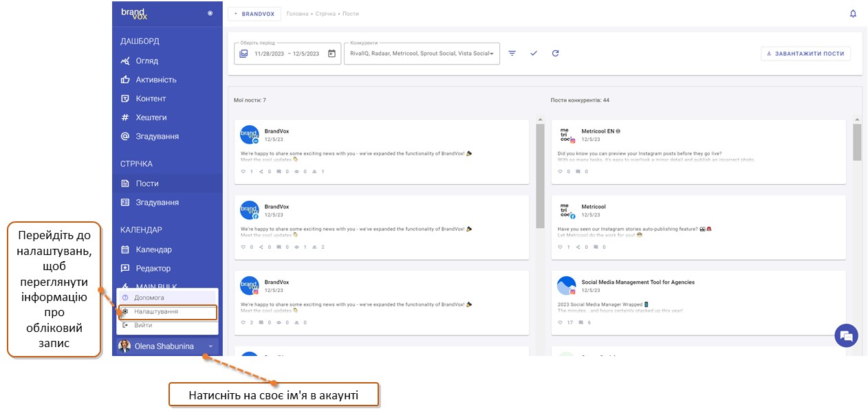
Task: Click the like heart on BrandVox LinkedIn post
Action: pos(243,172)
